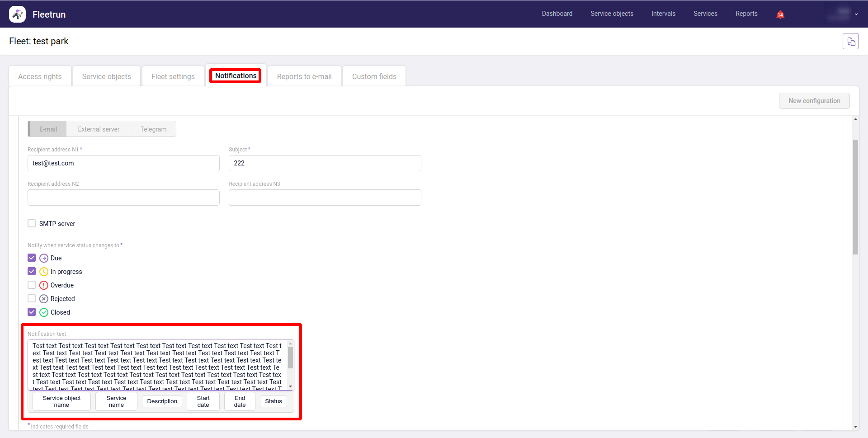868x438 pixels.
Task: Click the Due status arrow icon
Action: pyautogui.click(x=44, y=258)
